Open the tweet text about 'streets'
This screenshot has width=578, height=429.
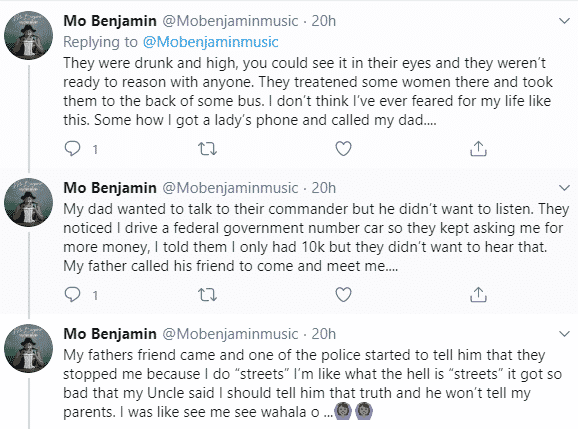coord(312,384)
